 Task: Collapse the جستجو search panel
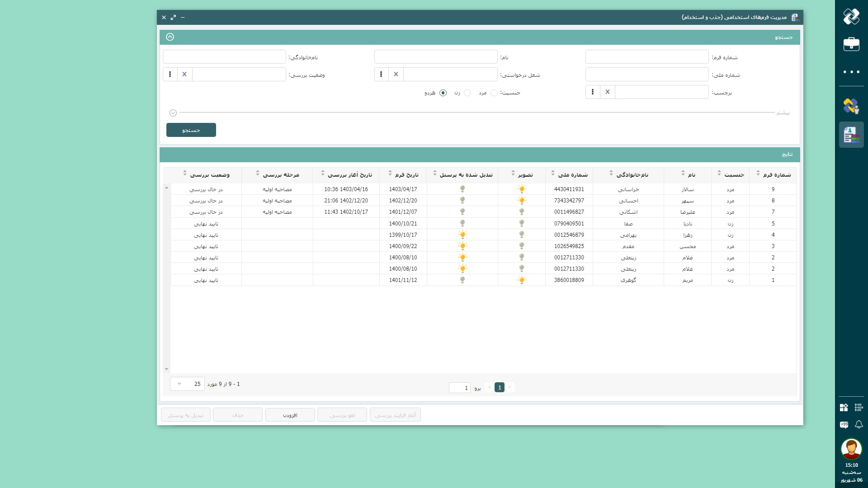[170, 37]
